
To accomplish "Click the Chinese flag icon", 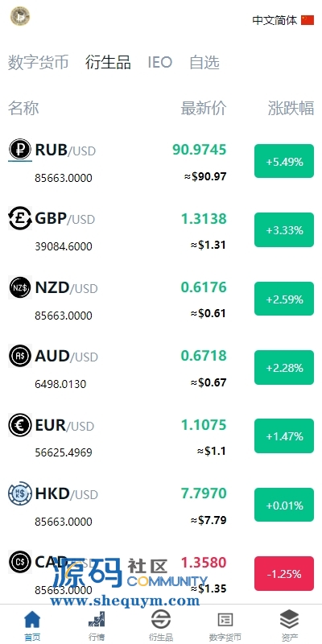I will point(308,20).
